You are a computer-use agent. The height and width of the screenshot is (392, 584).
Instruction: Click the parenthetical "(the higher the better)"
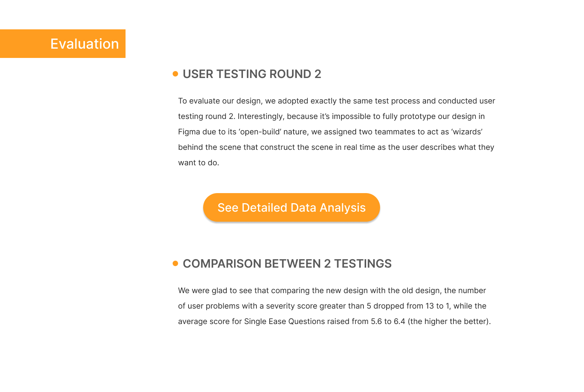(x=449, y=321)
